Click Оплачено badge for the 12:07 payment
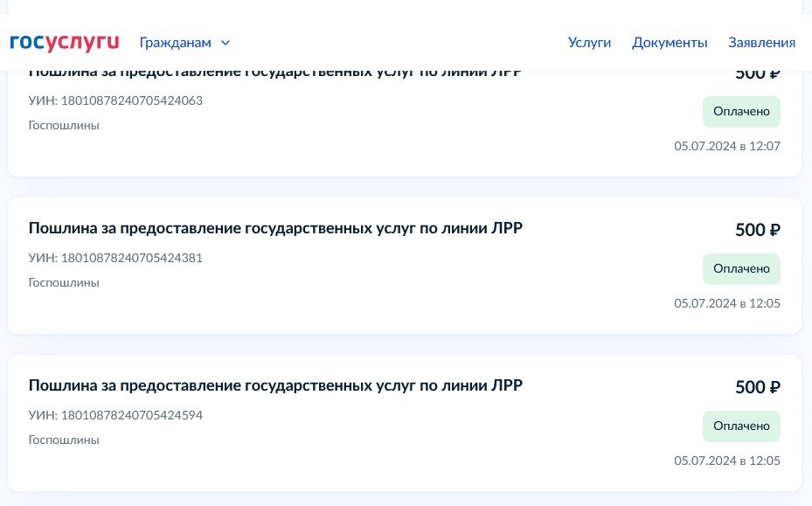This screenshot has width=812, height=506. [x=741, y=112]
